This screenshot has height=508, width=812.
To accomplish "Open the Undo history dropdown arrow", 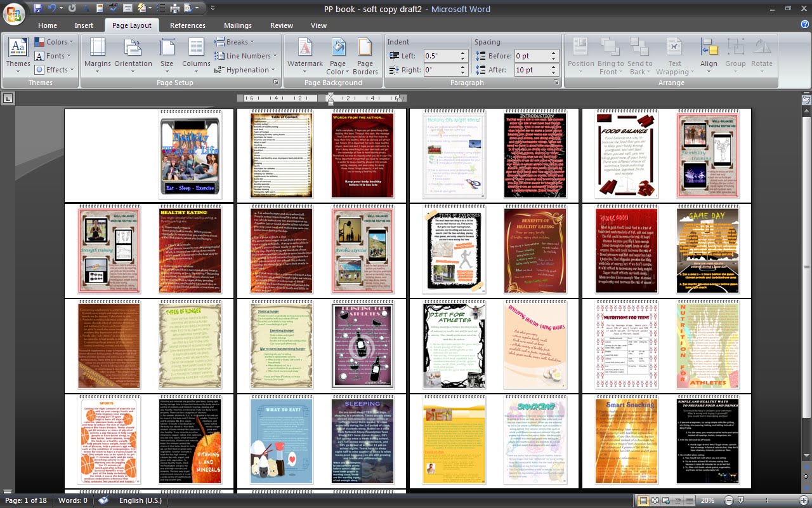I will pos(61,8).
